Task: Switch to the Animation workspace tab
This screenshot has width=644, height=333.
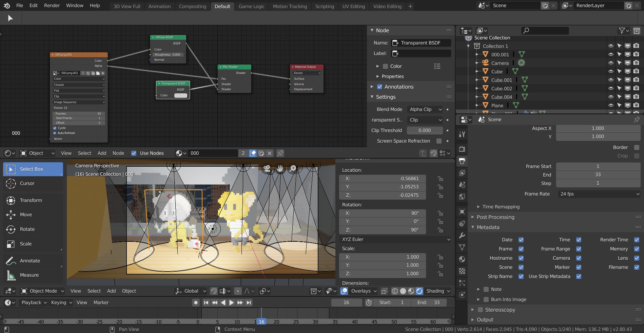Action: point(159,6)
